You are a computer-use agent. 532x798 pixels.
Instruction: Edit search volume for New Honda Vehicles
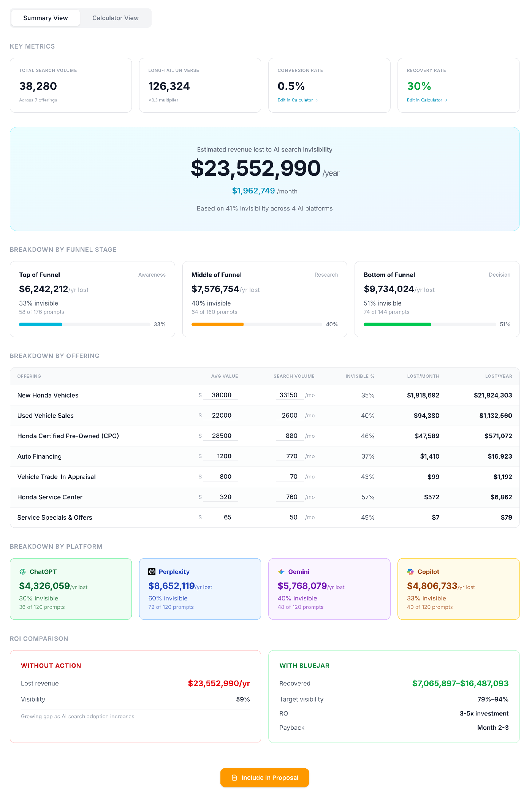click(290, 395)
